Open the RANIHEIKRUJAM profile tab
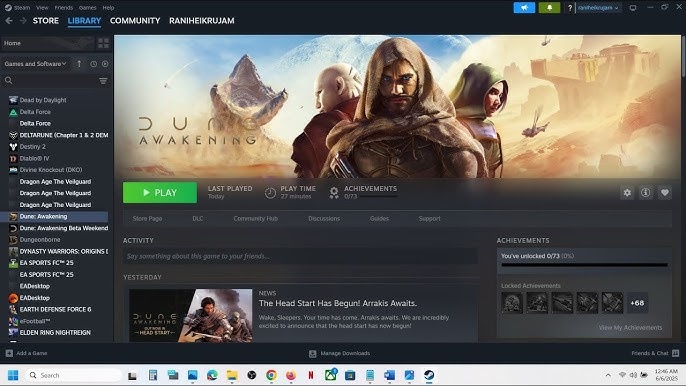This screenshot has width=686, height=386. pos(202,21)
